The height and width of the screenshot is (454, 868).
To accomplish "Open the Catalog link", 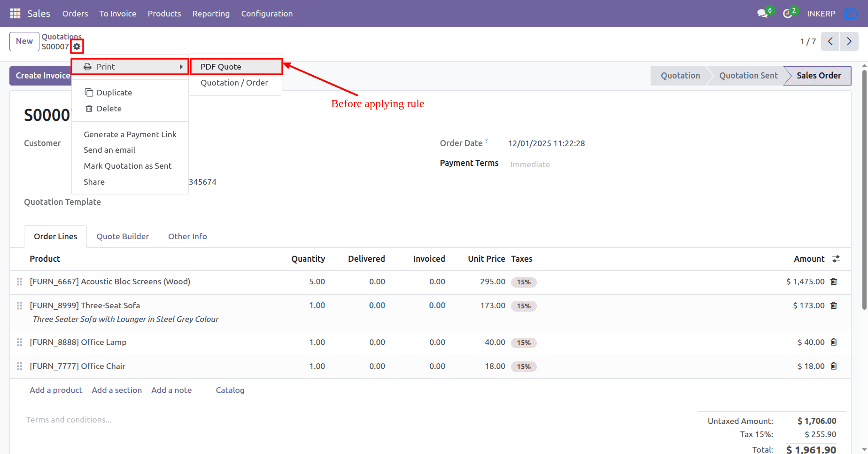I will coord(230,390).
